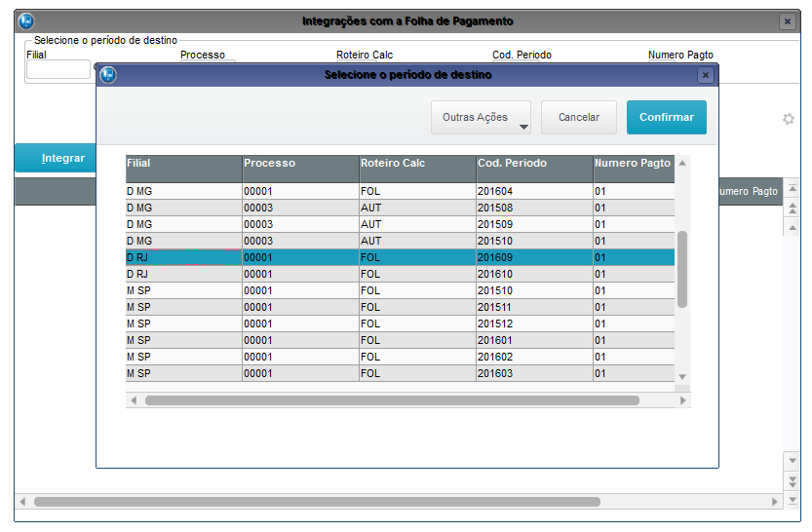Image resolution: width=812 pixels, height=532 pixels.
Task: Click main window scroll-left arrow
Action: [x=22, y=502]
